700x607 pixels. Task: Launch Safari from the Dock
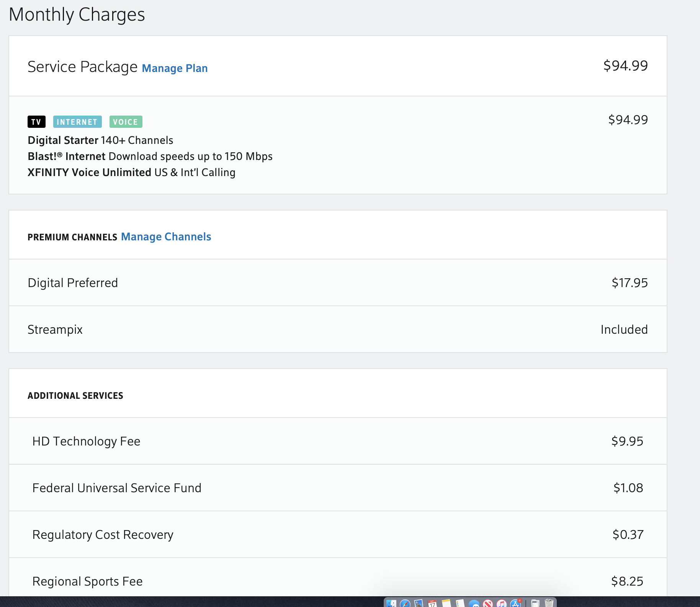point(405,604)
